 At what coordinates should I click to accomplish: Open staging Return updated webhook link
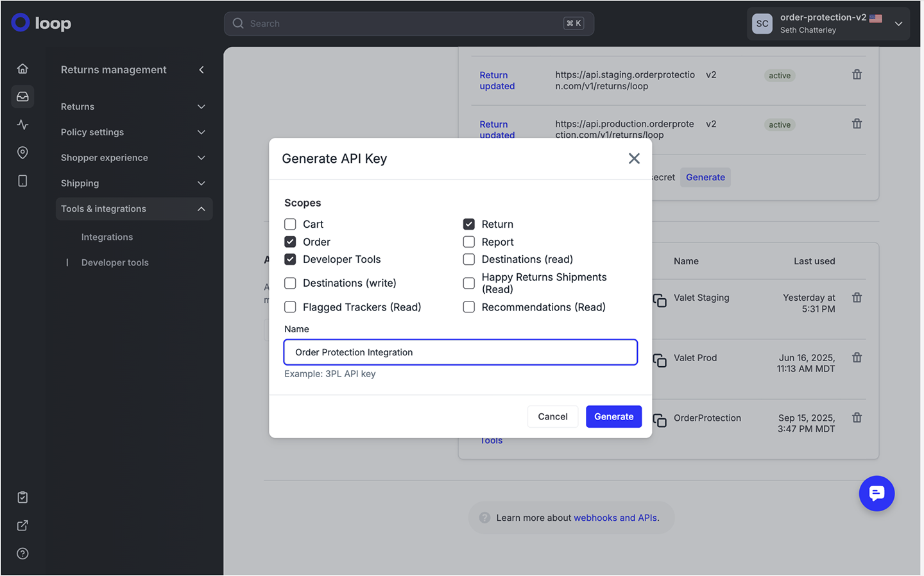[497, 80]
